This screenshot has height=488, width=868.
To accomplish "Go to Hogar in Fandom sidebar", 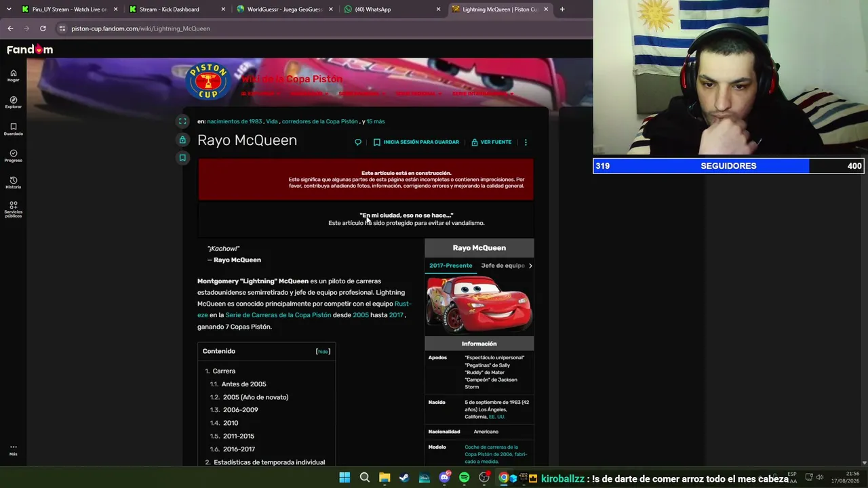I will coord(13,75).
